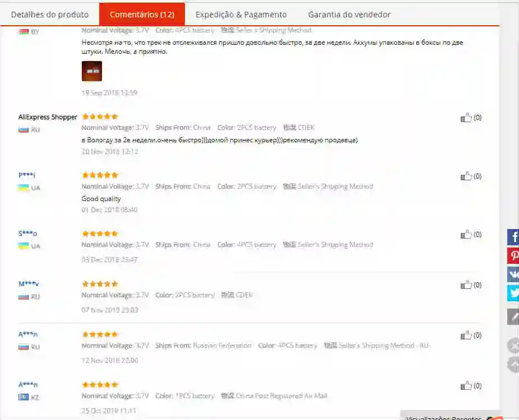This screenshot has height=420, width=519.
Task: Click thumbs-up on A***n RU review
Action: 466,335
